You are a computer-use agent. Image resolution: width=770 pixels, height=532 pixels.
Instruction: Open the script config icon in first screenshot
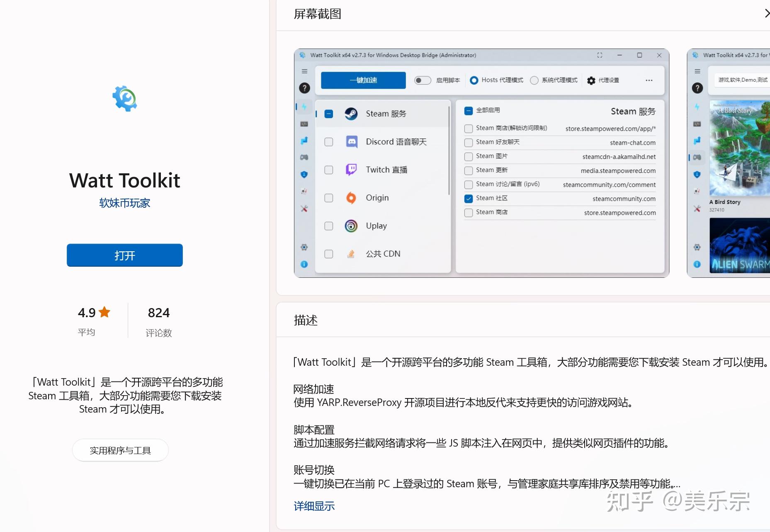pos(304,124)
